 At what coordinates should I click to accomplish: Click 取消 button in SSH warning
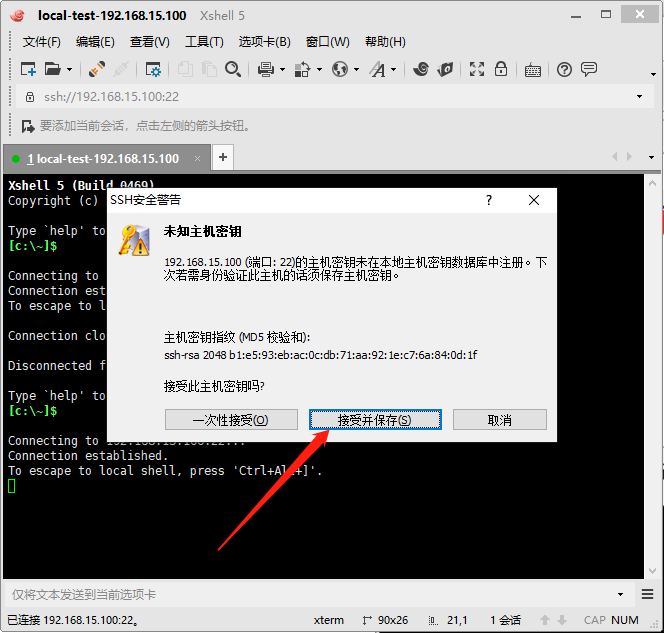tap(500, 420)
